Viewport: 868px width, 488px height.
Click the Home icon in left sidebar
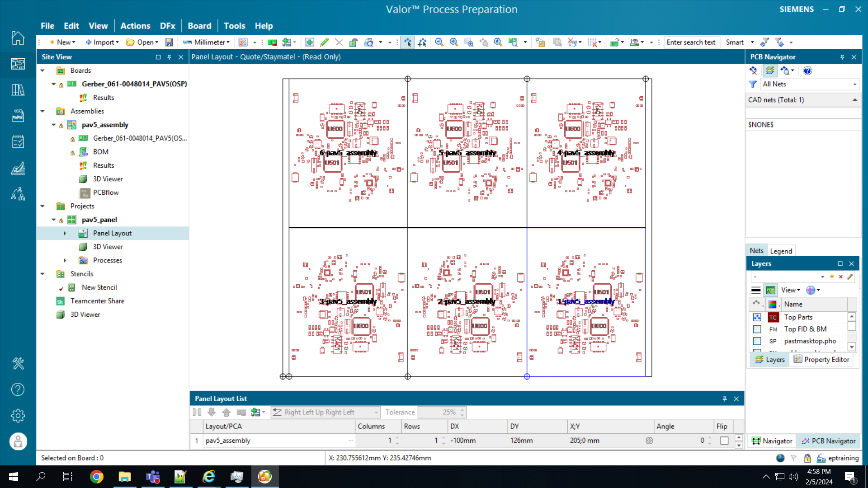[18, 38]
